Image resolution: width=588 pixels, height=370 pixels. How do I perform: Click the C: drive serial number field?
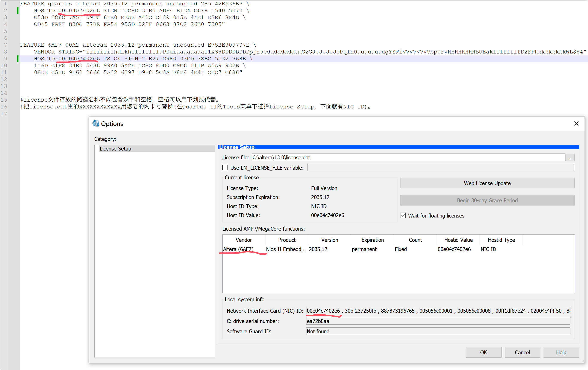point(438,321)
